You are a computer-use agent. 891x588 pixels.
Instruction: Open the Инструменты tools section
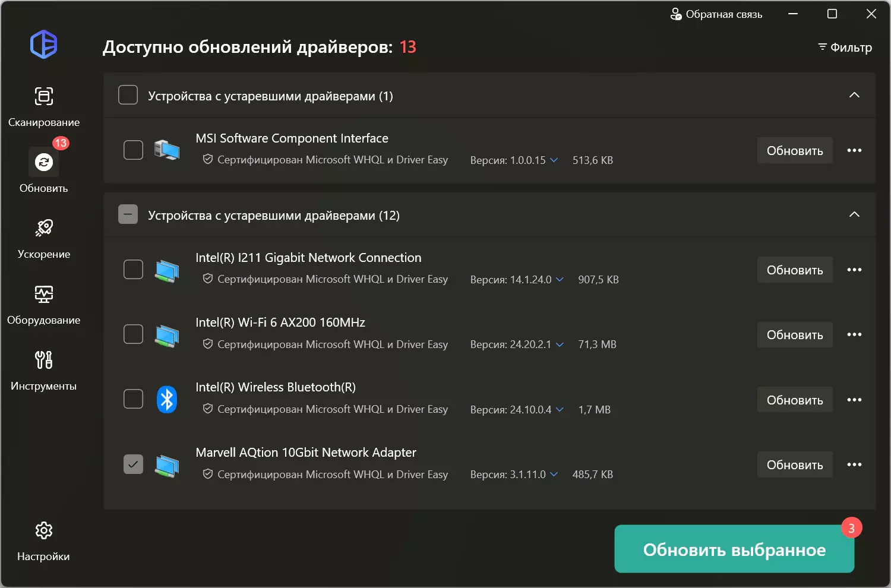click(43, 371)
